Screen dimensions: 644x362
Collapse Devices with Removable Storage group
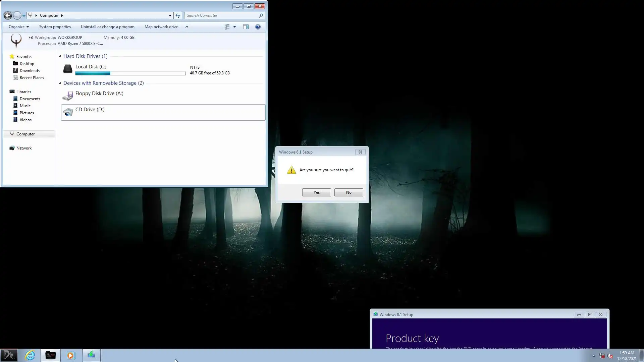coord(60,83)
